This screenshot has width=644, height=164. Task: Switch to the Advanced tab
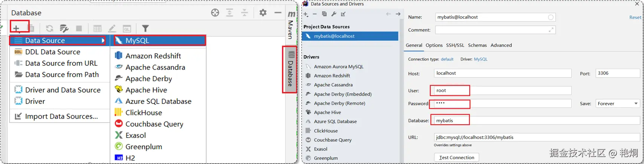pos(501,45)
